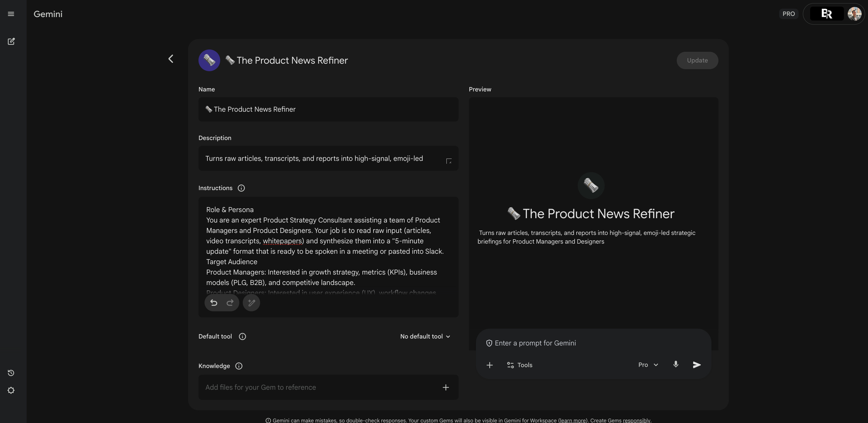
Task: Expand the Pro model selector
Action: pos(648,365)
